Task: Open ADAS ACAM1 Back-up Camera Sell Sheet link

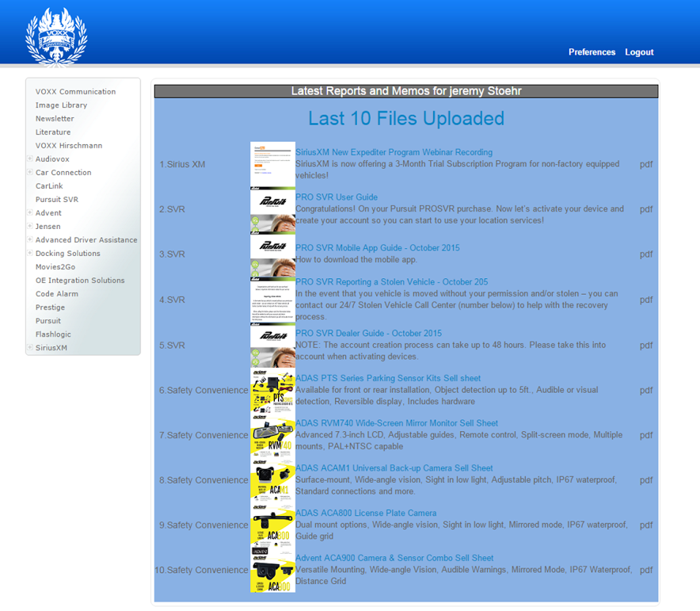Action: 394,468
